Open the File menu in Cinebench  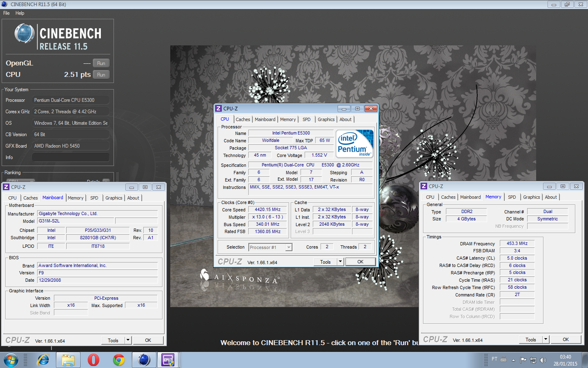tap(7, 13)
